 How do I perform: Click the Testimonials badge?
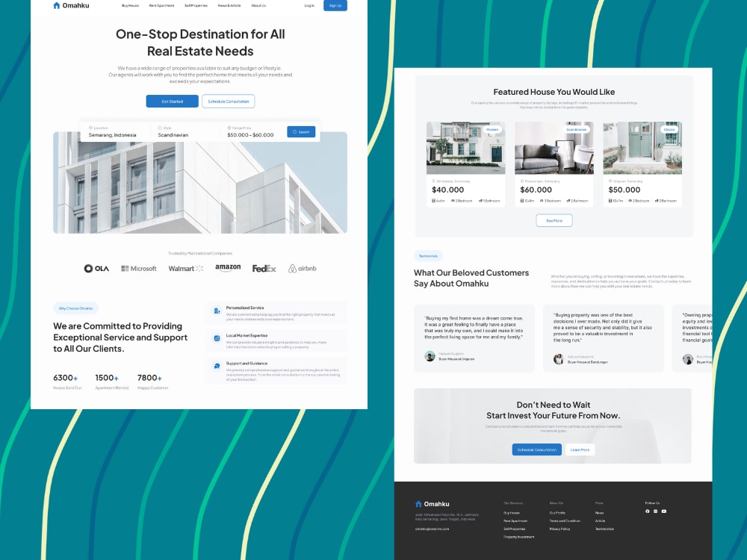(x=428, y=256)
